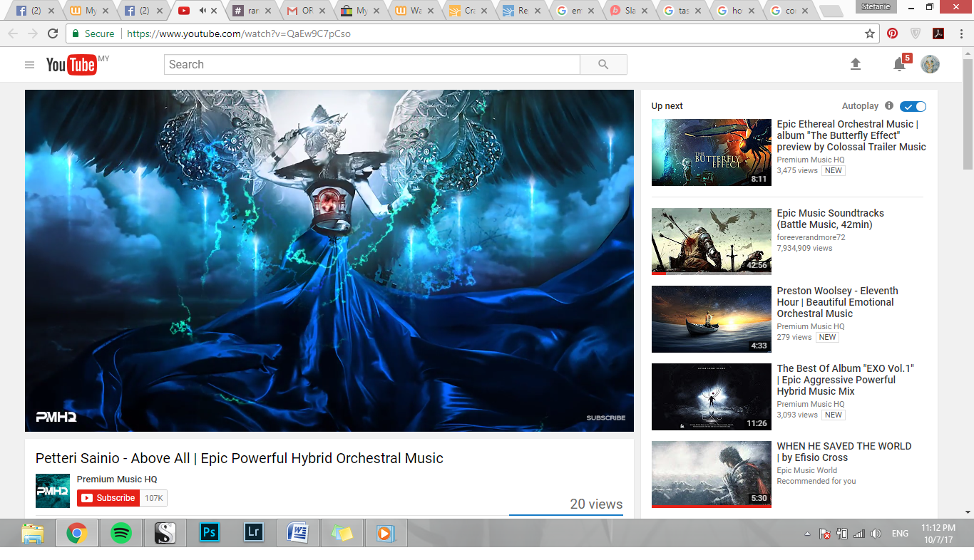Open the Pinterest extension icon
This screenshot has height=560, width=974.
893,33
